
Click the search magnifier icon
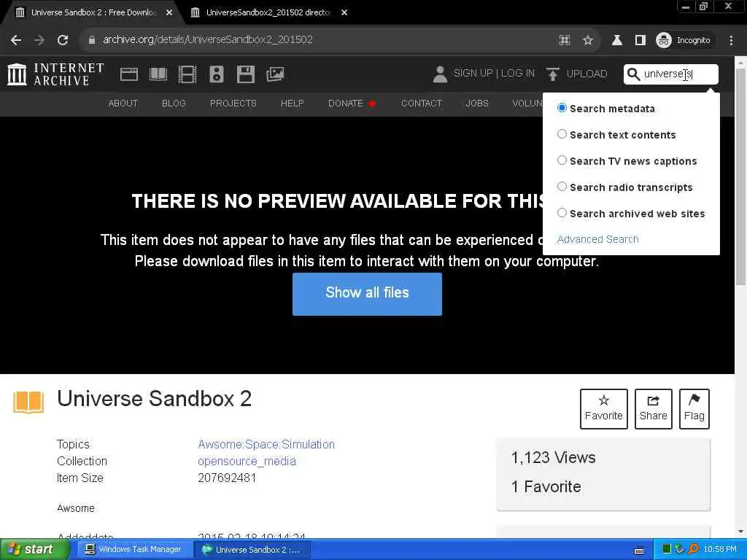coord(633,74)
